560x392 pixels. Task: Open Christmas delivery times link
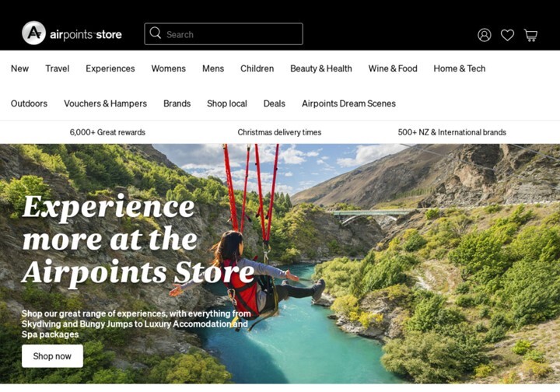tap(279, 132)
